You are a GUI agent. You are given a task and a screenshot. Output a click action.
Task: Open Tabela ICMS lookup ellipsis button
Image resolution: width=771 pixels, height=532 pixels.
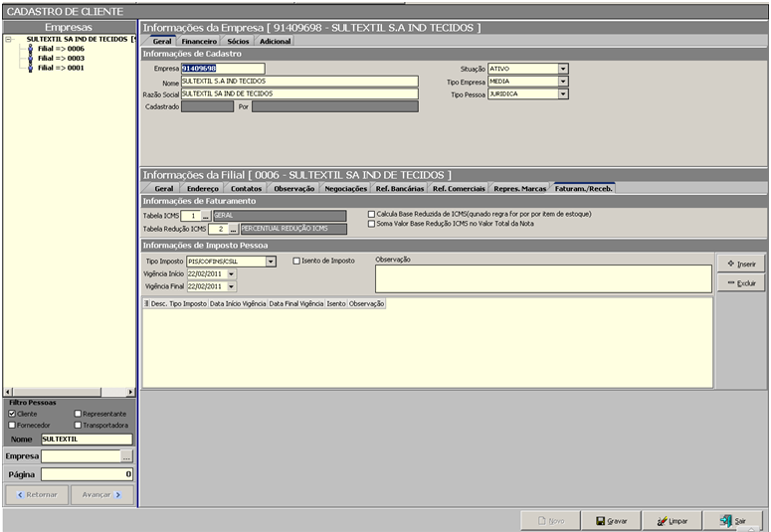tap(206, 216)
